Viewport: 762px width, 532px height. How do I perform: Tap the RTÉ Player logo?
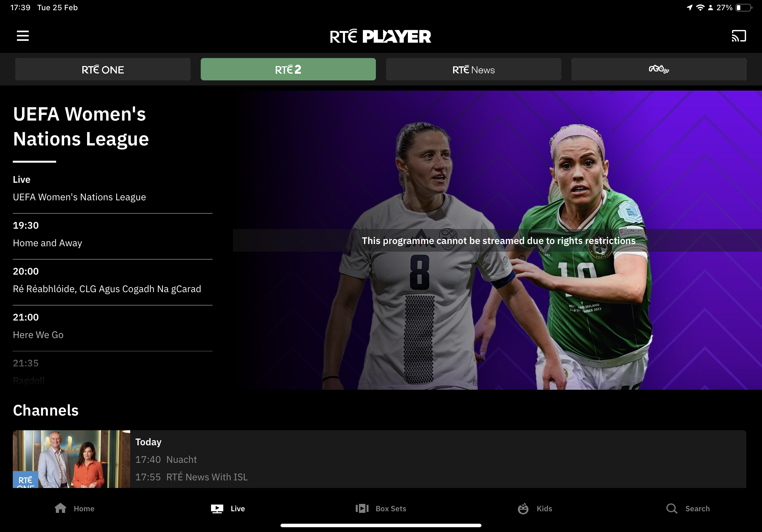point(381,36)
